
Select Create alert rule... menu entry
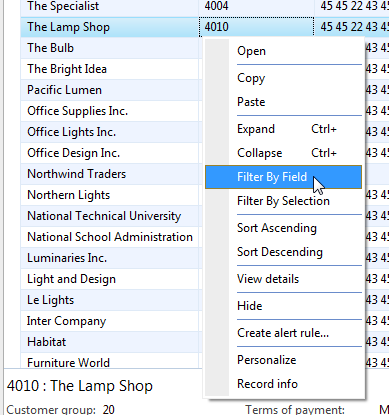click(283, 333)
